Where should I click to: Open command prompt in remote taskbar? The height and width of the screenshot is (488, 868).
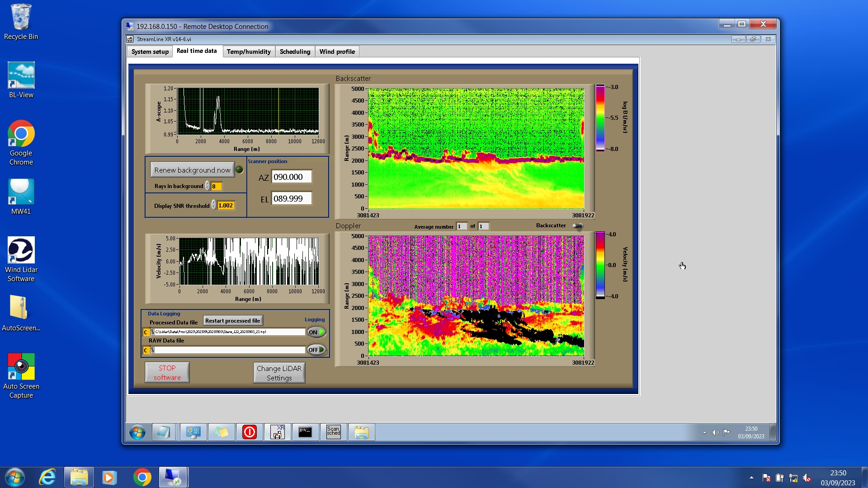tap(305, 432)
